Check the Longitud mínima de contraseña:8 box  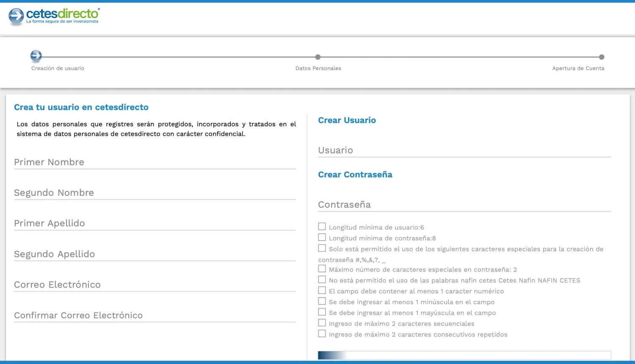pyautogui.click(x=322, y=238)
